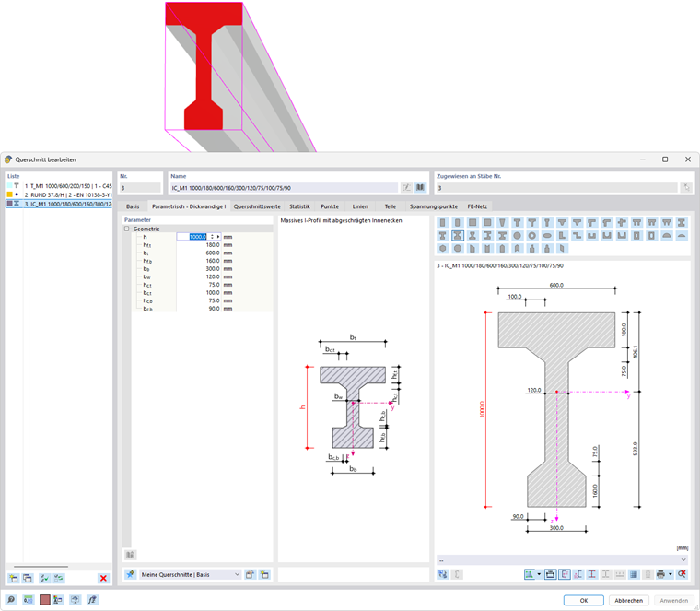700x611 pixels.
Task: Select list row 2 RUND 37.8/H
Action: pyautogui.click(x=59, y=194)
